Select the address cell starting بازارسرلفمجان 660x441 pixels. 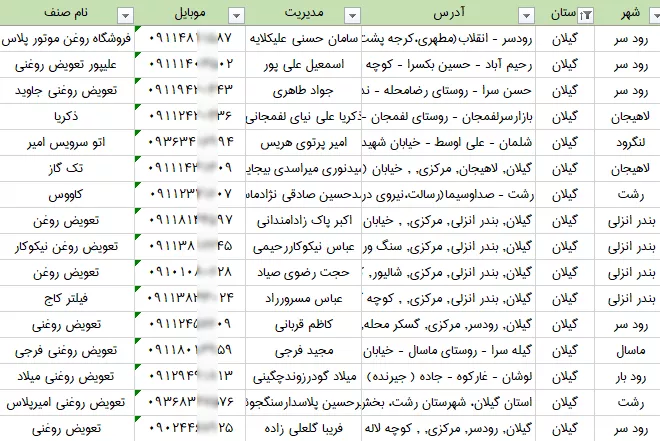[x=449, y=117]
